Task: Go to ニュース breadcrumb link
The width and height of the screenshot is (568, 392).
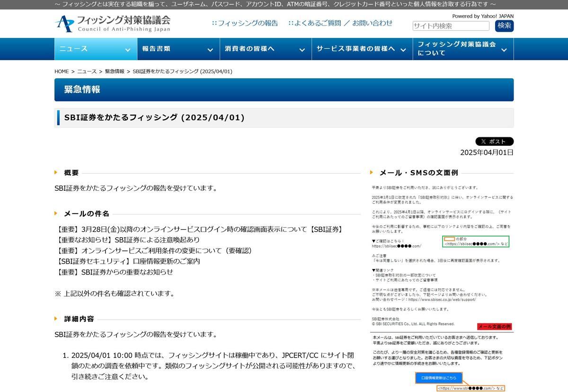Action: [87, 71]
